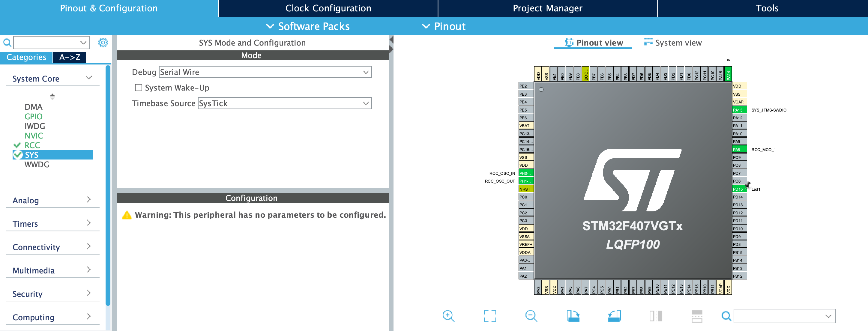This screenshot has height=331, width=868.
Task: Select RCC in System Core list
Action: pyautogui.click(x=32, y=145)
